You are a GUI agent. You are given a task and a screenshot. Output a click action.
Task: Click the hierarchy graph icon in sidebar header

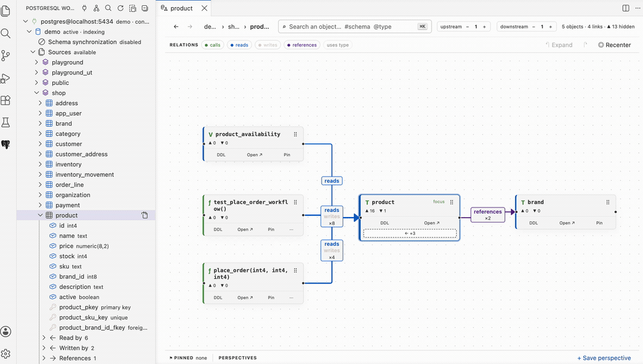[96, 8]
